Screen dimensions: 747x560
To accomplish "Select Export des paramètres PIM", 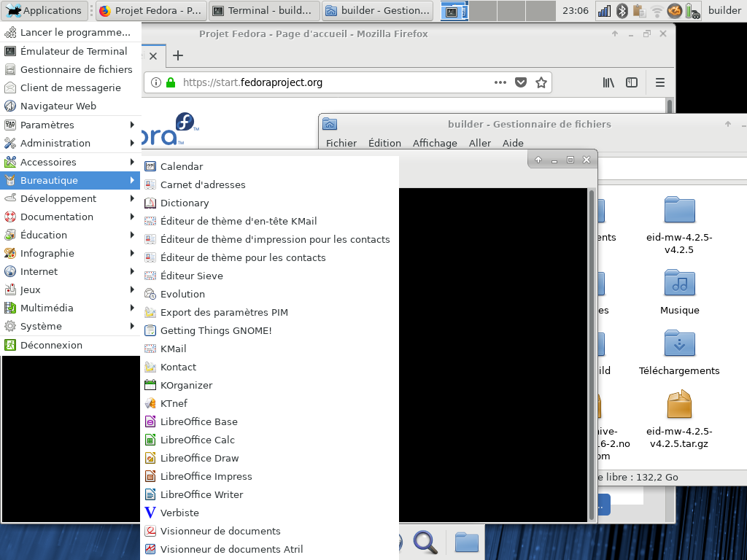I will (270, 312).
